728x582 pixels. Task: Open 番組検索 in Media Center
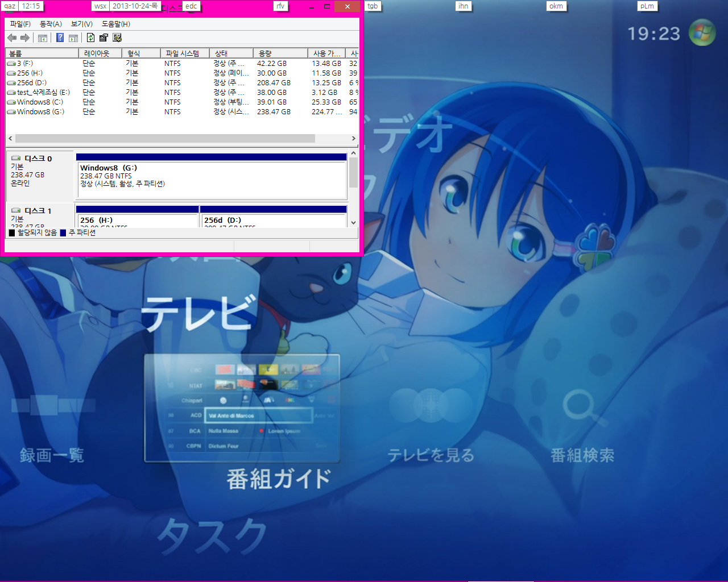coord(582,455)
